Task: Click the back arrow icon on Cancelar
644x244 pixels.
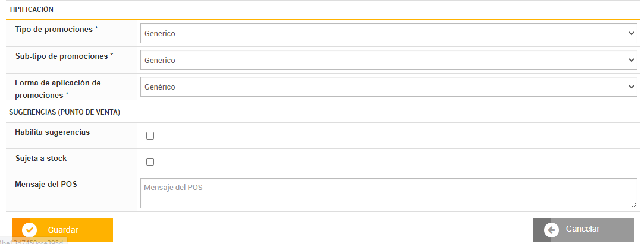Action: 551,230
